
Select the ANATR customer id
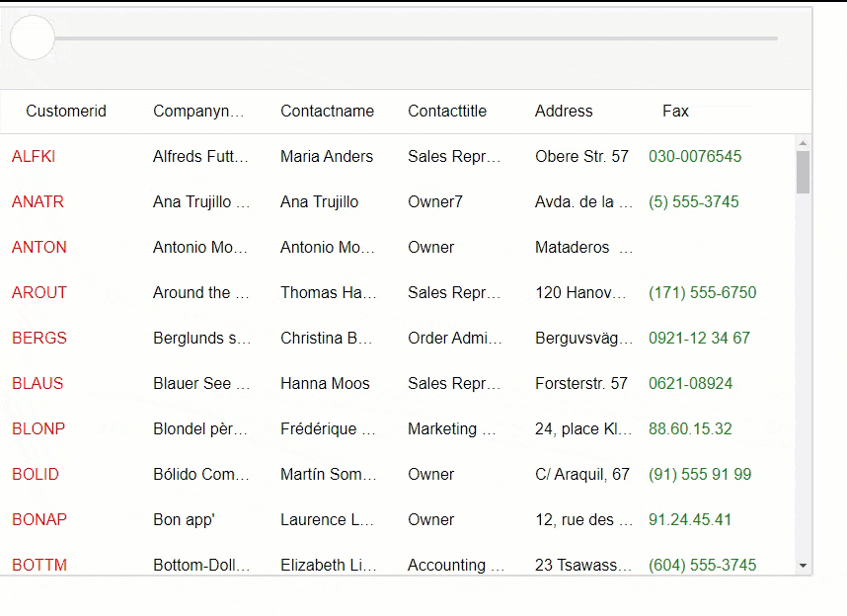point(38,201)
